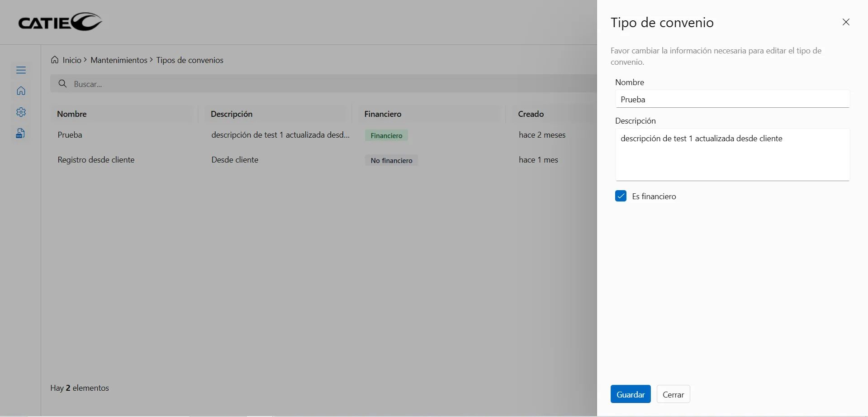Sort by the Nombre column header
Screen dimensions: 868x417
[x=72, y=114]
